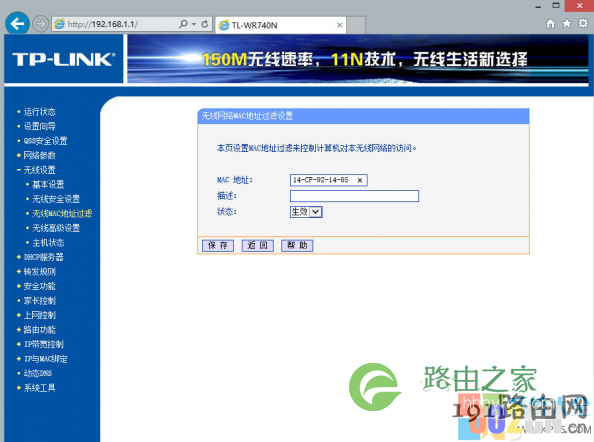Image resolution: width=594 pixels, height=442 pixels.
Task: Click the 保存 save button
Action: (217, 245)
